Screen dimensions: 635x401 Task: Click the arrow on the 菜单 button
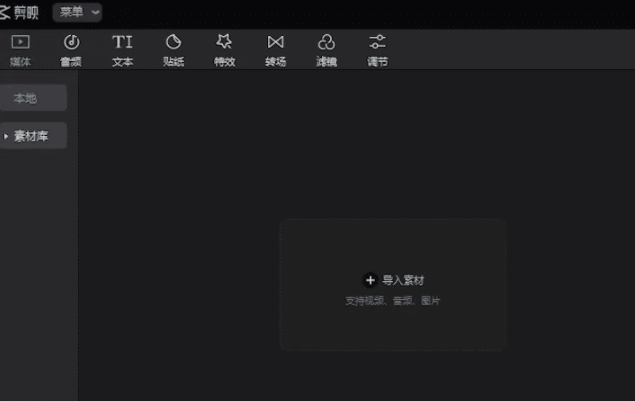[95, 13]
